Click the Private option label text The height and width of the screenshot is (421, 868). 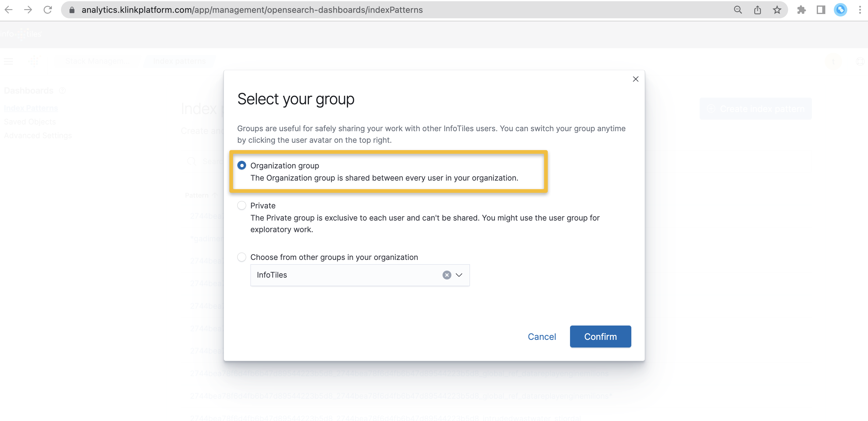tap(263, 206)
